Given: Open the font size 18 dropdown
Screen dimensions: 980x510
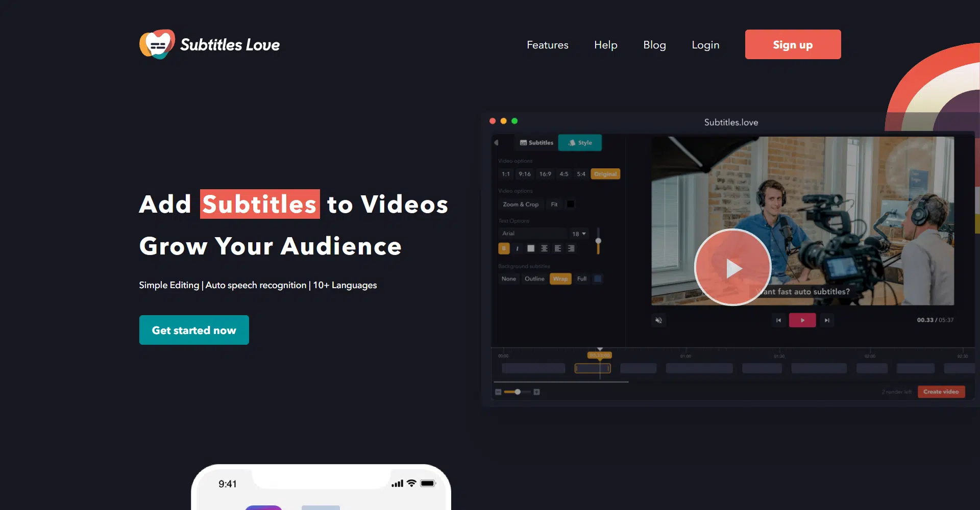Looking at the screenshot, I should point(579,234).
